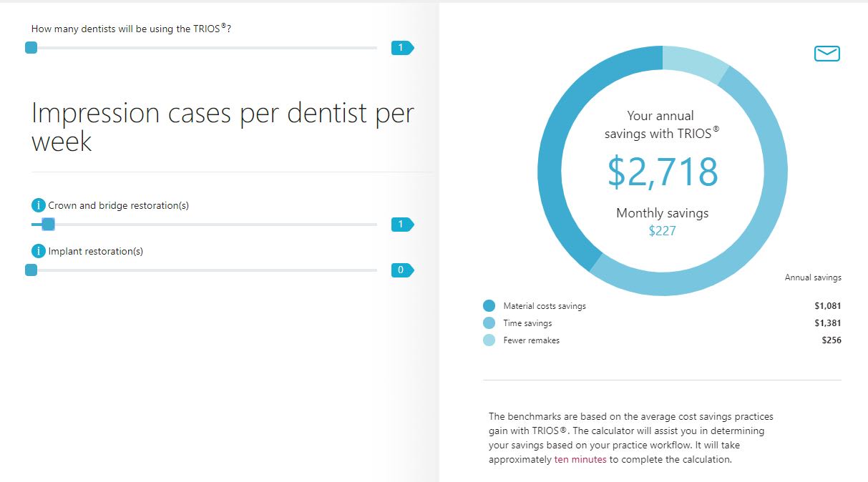
Task: Click the Material costs savings legend dot
Action: click(x=489, y=306)
